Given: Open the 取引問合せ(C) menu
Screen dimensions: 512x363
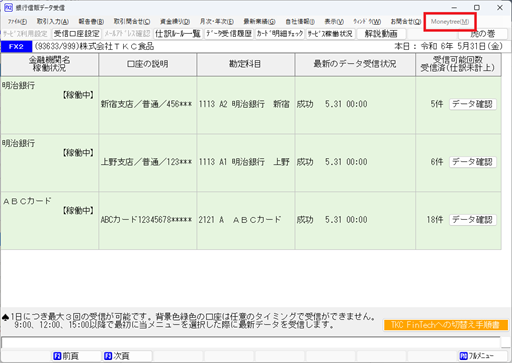Looking at the screenshot, I should tap(132, 22).
